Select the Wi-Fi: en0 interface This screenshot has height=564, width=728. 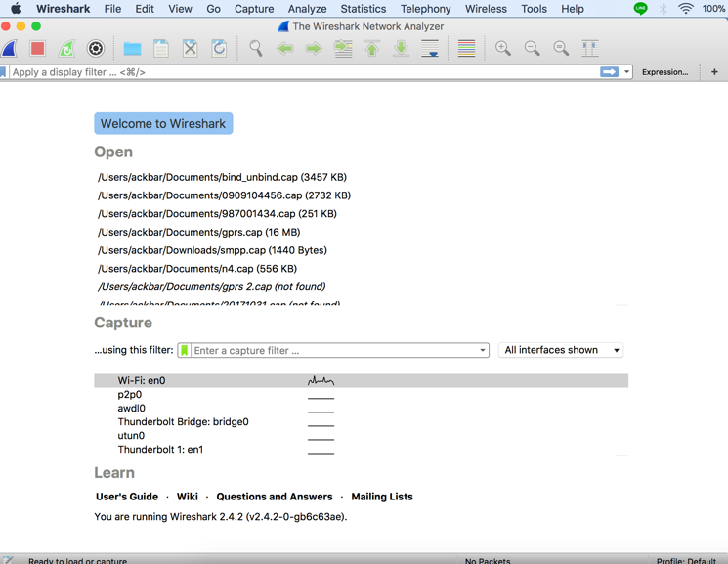click(x=361, y=380)
